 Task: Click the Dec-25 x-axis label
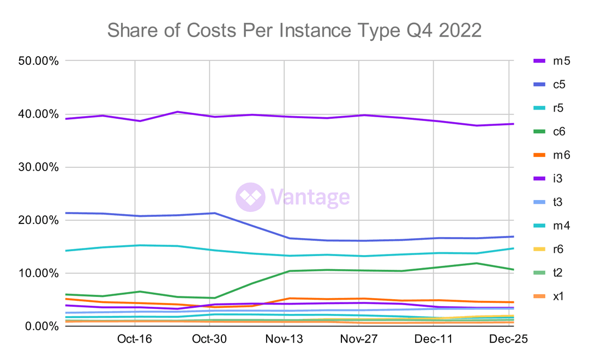point(508,339)
